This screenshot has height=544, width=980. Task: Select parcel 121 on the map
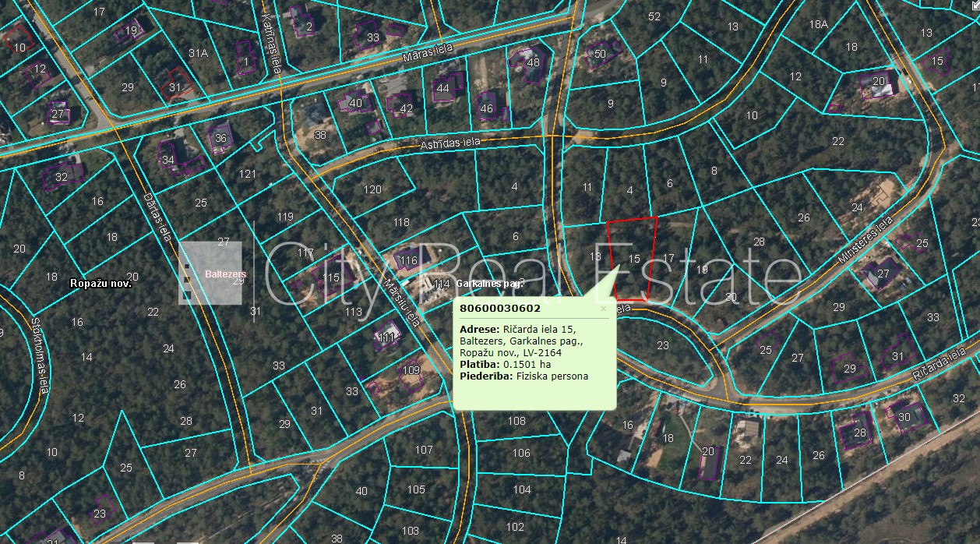pyautogui.click(x=248, y=174)
